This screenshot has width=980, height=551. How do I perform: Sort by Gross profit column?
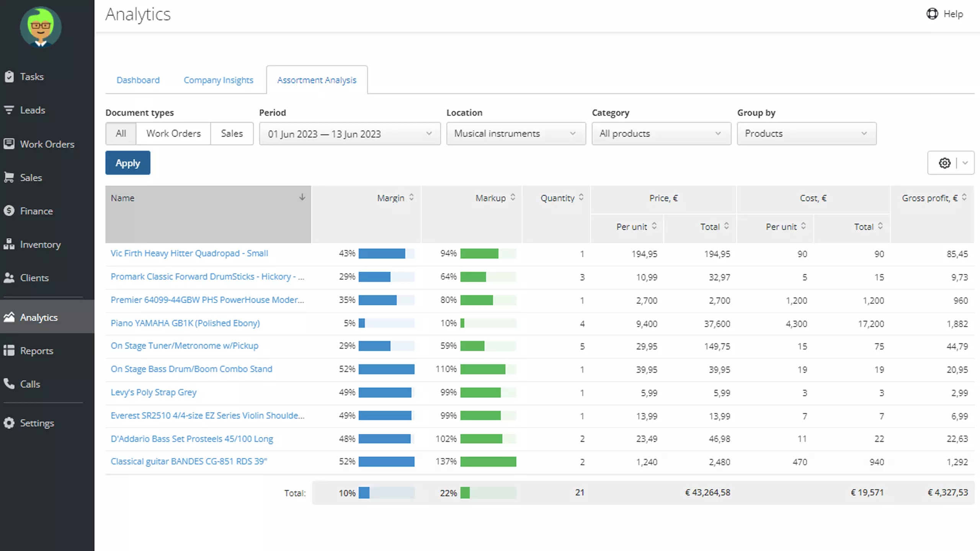click(x=964, y=197)
